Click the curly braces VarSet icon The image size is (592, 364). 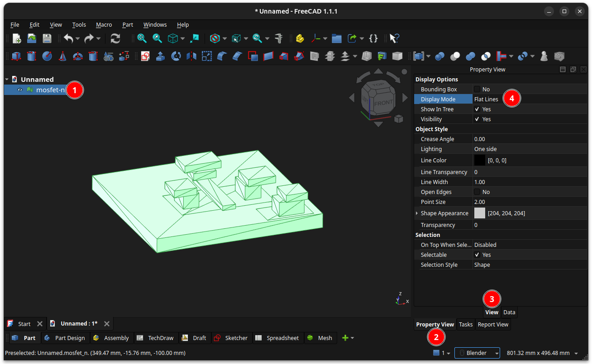tap(373, 38)
